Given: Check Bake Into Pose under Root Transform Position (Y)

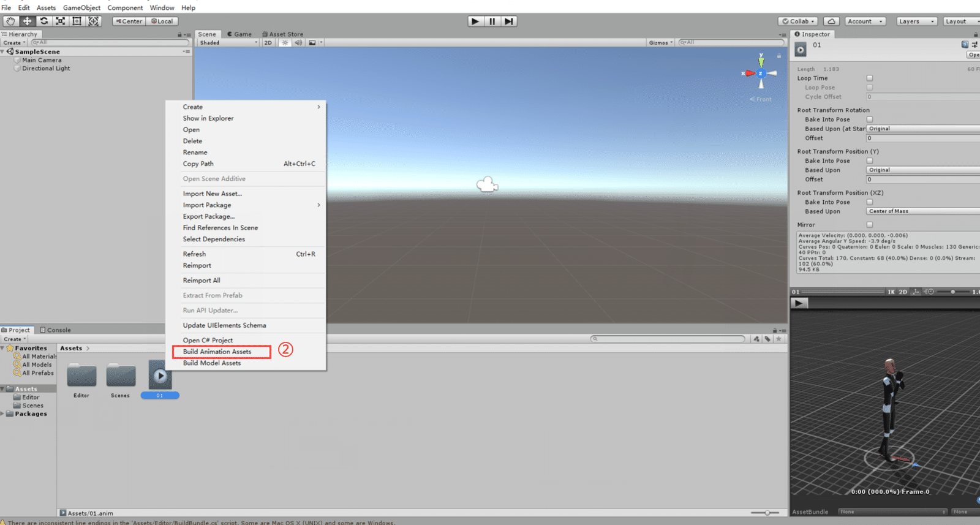Looking at the screenshot, I should [870, 161].
